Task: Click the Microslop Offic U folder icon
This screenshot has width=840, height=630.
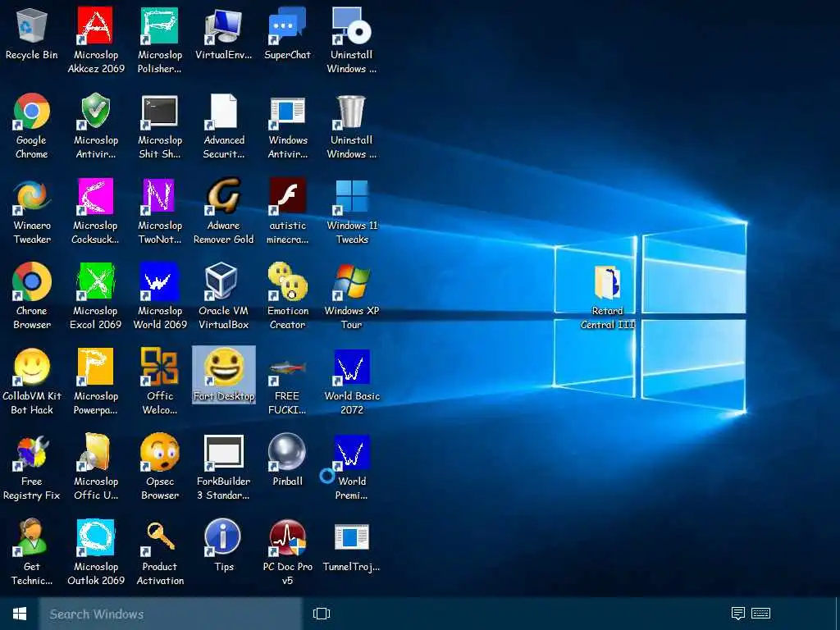Action: pos(96,467)
